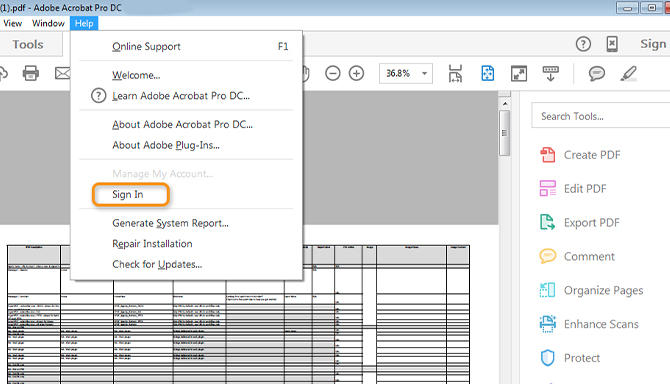Click the zoom out minus icon
Image resolution: width=670 pixels, height=384 pixels.
click(332, 73)
